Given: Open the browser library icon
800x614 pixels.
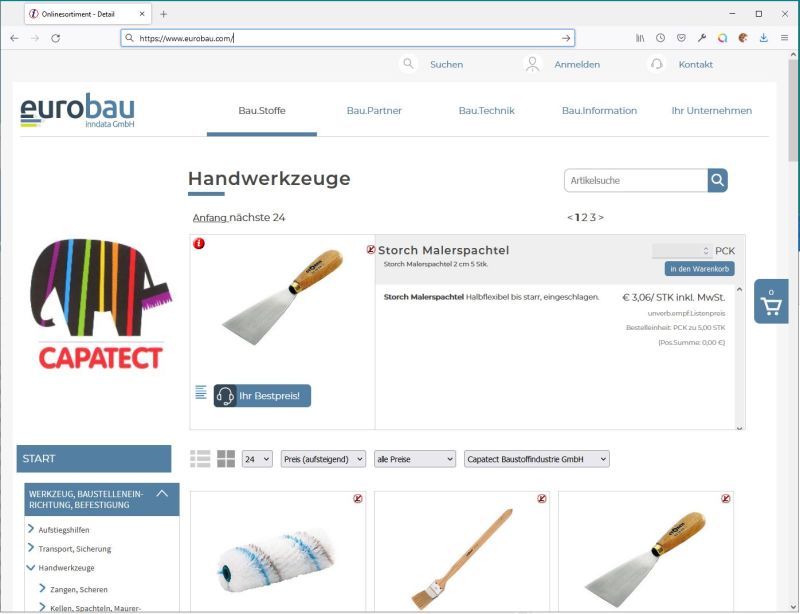Looking at the screenshot, I should pos(640,38).
